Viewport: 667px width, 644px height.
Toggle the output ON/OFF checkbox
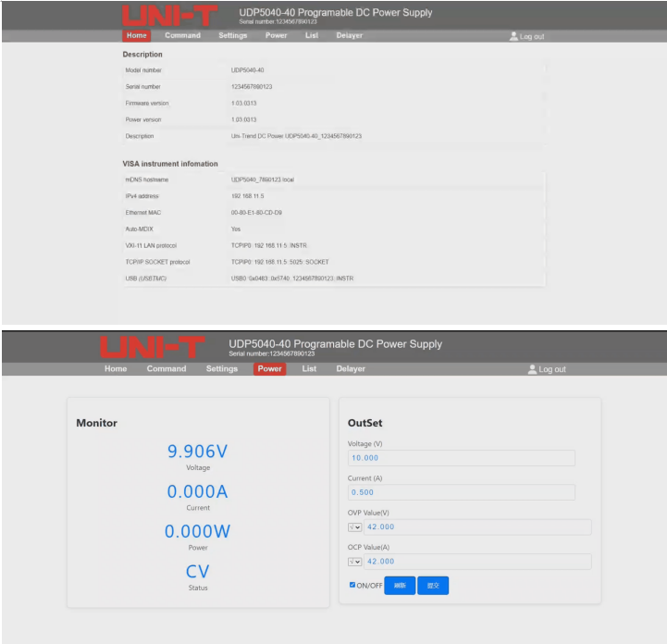[352, 585]
